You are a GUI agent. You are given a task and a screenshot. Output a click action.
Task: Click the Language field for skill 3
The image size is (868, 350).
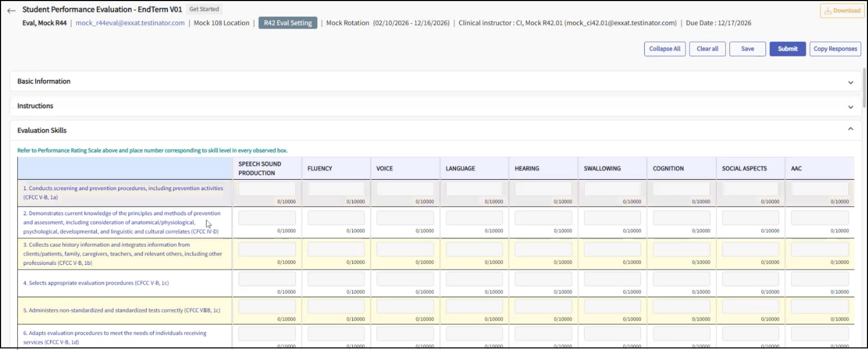[x=474, y=249]
